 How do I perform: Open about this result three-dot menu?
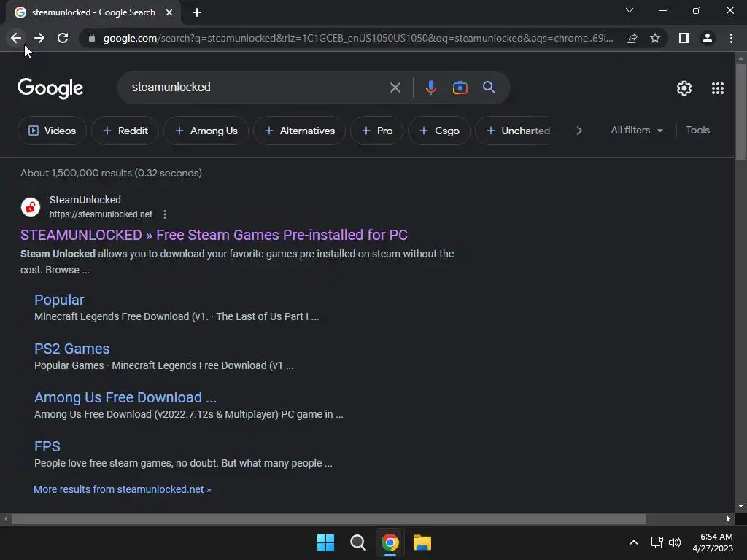click(x=165, y=214)
